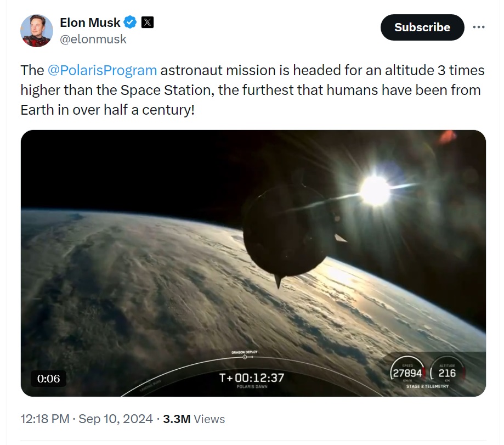Open the @PolarisProgram mention link
504x445 pixels.
[x=102, y=70]
